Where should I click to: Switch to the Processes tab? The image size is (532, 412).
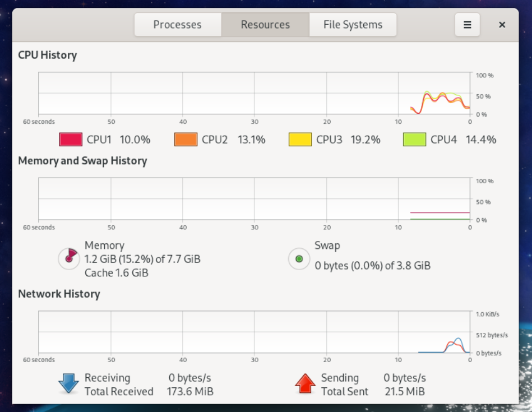(177, 25)
